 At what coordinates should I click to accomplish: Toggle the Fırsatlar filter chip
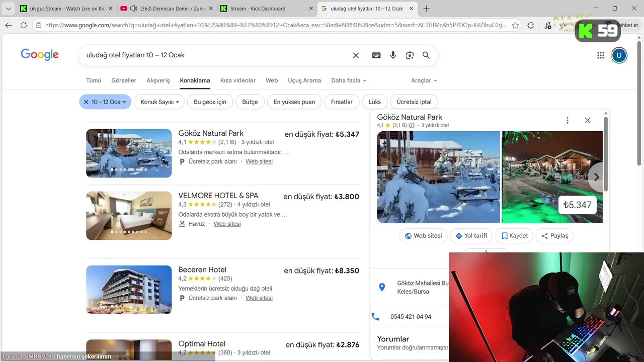click(342, 102)
